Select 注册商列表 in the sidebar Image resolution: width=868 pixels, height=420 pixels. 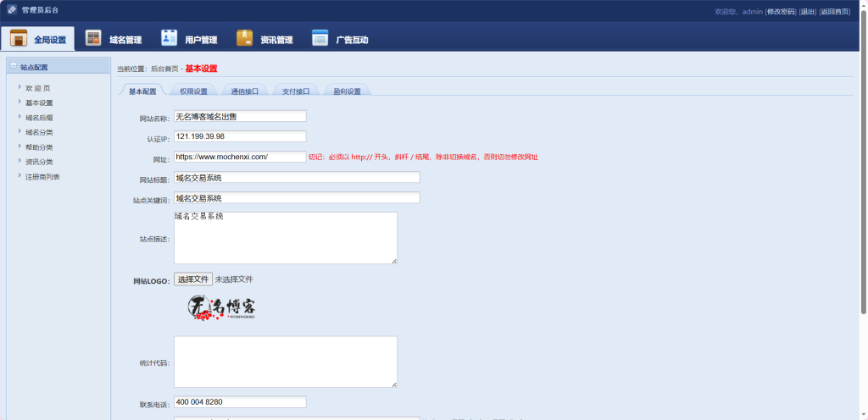point(42,177)
